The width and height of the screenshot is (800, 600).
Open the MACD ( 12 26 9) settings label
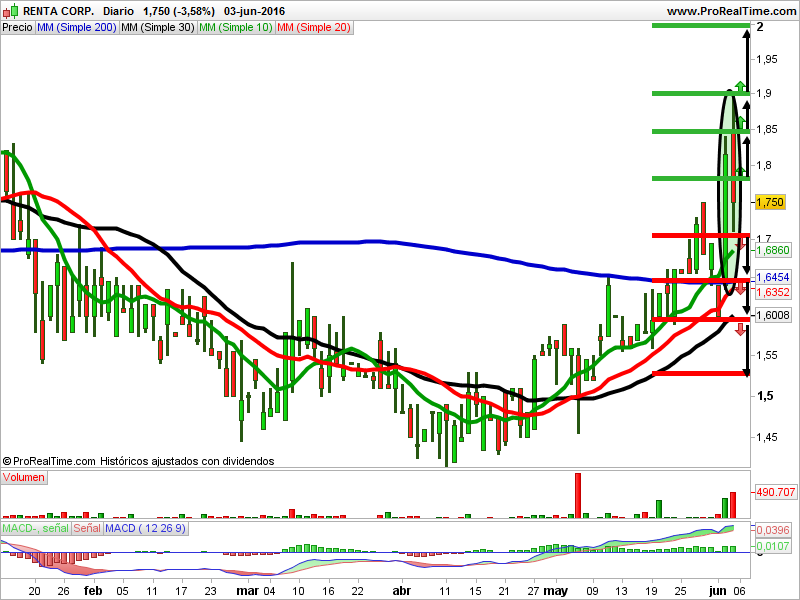click(x=145, y=528)
